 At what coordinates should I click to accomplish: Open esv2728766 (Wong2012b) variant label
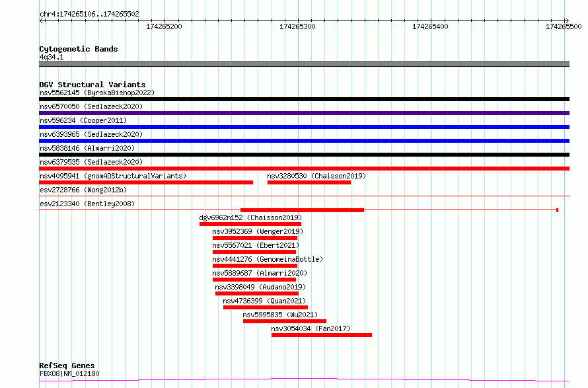tap(83, 190)
